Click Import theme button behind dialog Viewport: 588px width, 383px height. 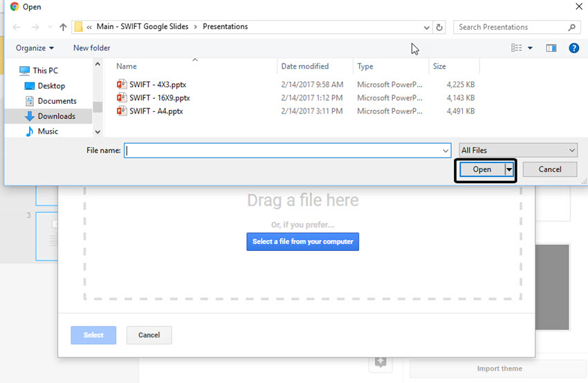click(x=499, y=368)
